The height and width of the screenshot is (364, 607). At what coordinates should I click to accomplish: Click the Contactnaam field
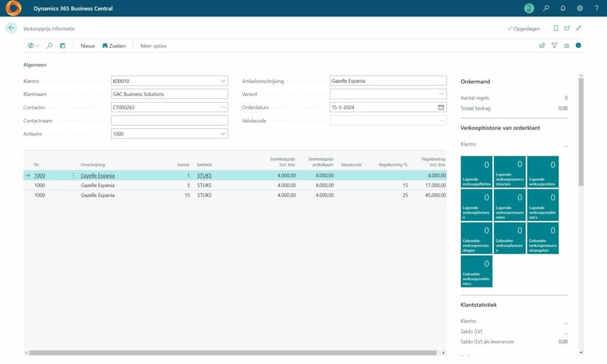pyautogui.click(x=169, y=121)
